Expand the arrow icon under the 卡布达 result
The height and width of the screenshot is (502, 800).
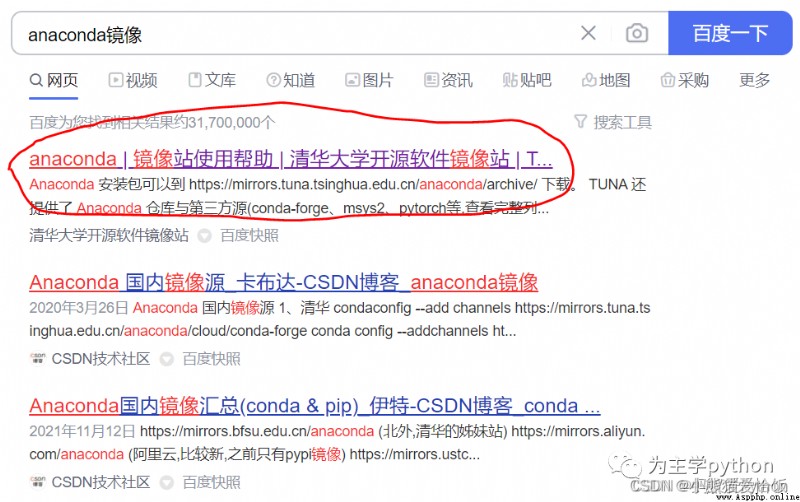pos(167,359)
